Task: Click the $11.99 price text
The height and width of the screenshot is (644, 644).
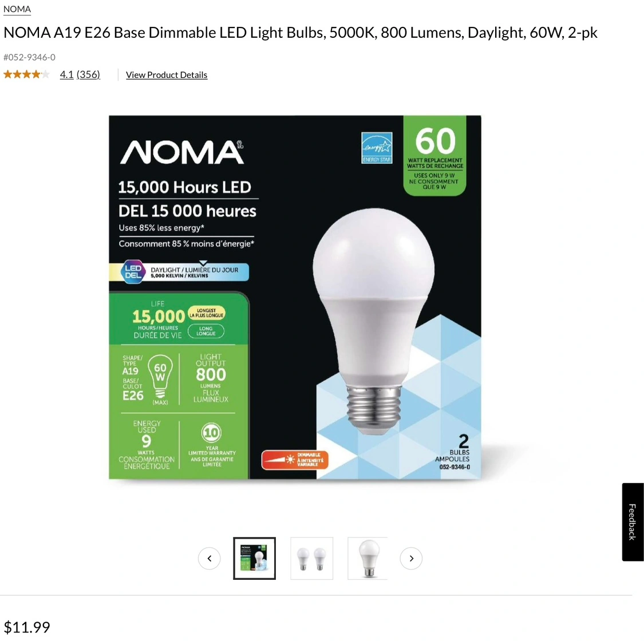Action: pyautogui.click(x=27, y=627)
